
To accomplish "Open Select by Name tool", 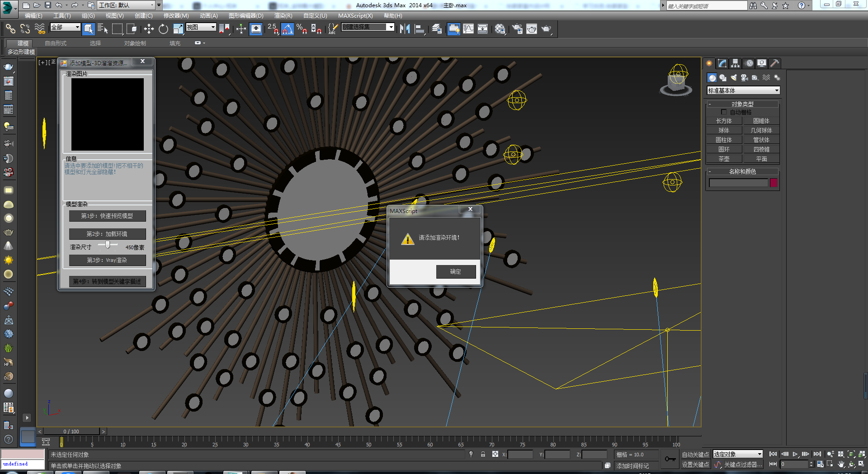I will coord(103,29).
